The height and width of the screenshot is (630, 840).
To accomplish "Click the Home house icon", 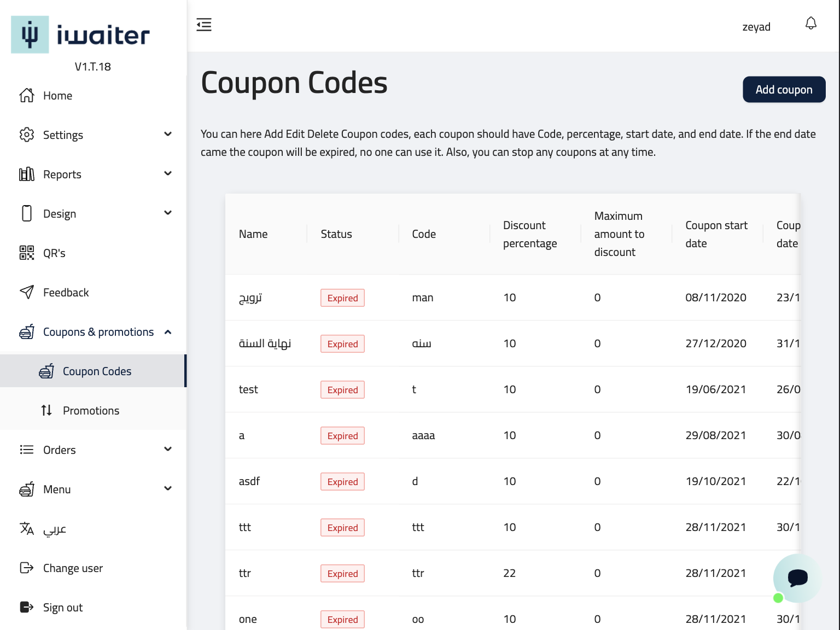I will (27, 96).
